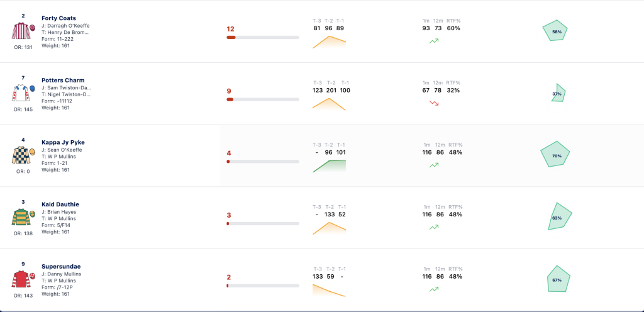The image size is (644, 312).
Task: Open Supersundae horse name link
Action: 61,267
